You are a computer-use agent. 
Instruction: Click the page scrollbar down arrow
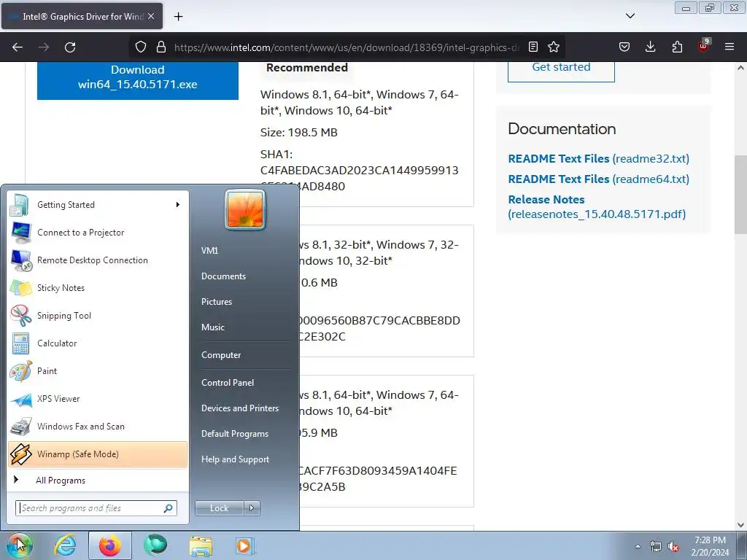pyautogui.click(x=740, y=525)
